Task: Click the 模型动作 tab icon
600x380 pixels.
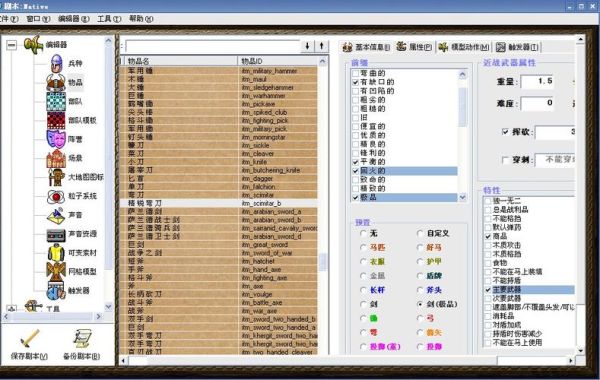Action: (x=443, y=47)
